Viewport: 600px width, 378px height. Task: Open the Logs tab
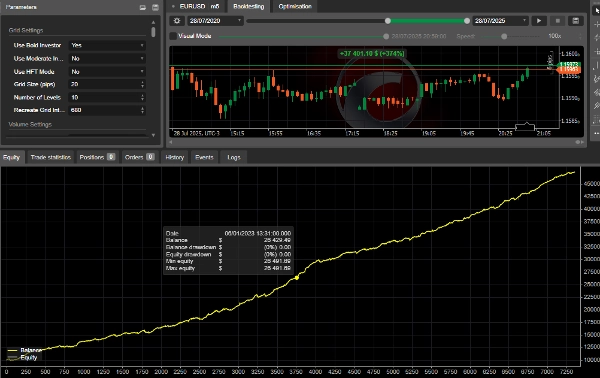[234, 157]
